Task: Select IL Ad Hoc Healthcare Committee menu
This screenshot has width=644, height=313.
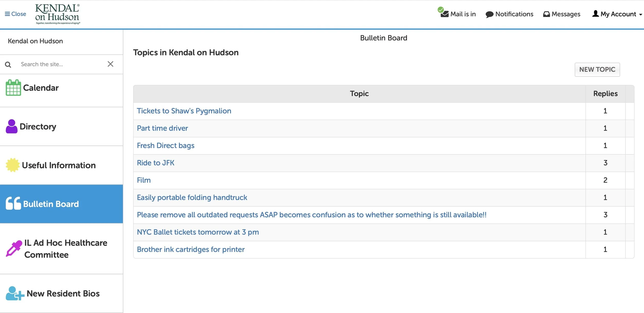Action: [65, 249]
